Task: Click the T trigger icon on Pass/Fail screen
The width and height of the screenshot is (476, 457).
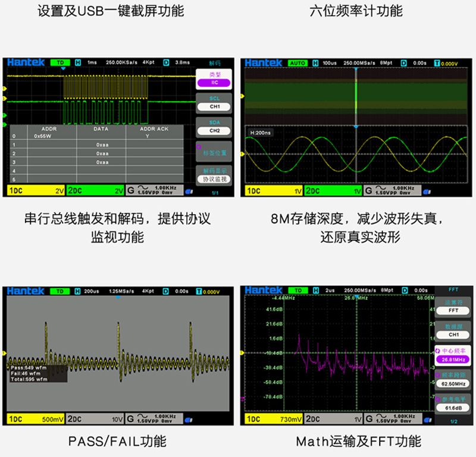Action: [x=199, y=292]
